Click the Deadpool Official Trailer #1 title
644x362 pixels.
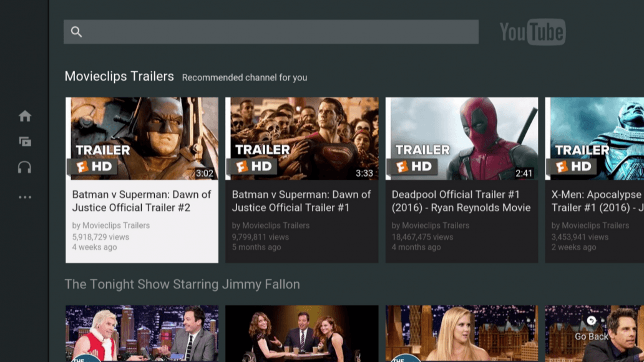click(461, 201)
